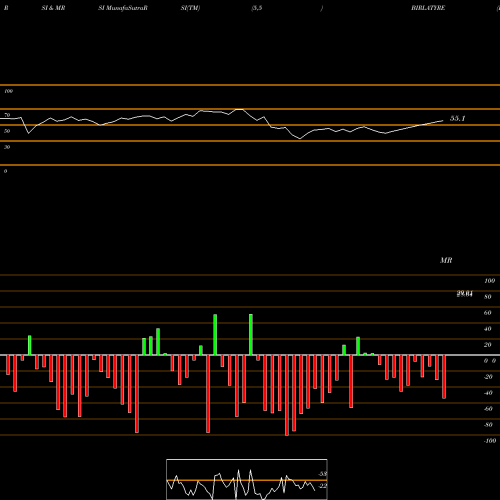Click the MR axis label -40
Image resolution: width=500 pixels, height=500 pixels.
coord(488,393)
